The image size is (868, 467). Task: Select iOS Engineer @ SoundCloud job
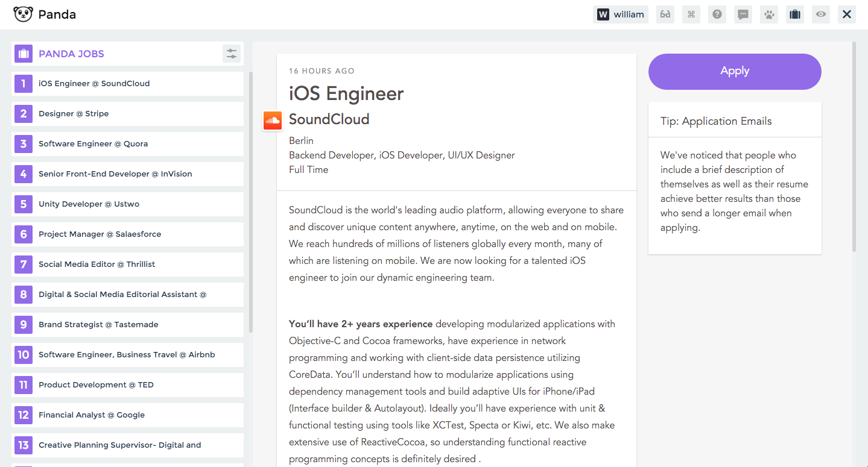(x=128, y=84)
